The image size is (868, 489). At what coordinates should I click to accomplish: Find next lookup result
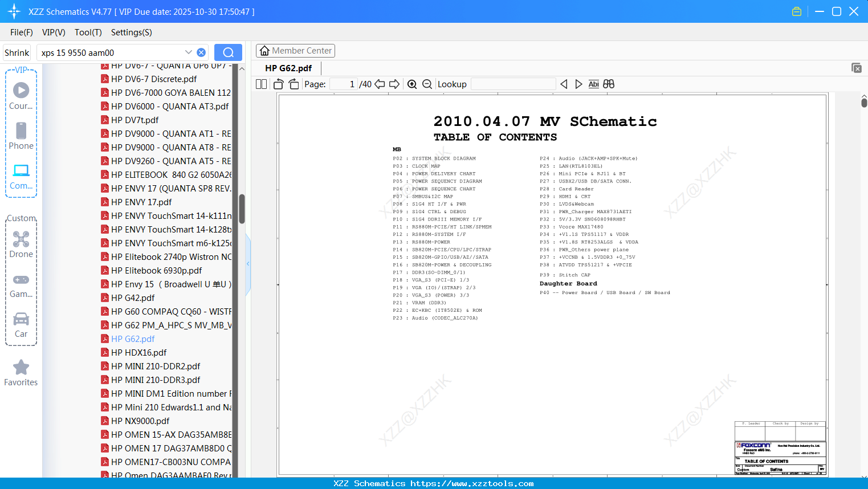pos(578,84)
